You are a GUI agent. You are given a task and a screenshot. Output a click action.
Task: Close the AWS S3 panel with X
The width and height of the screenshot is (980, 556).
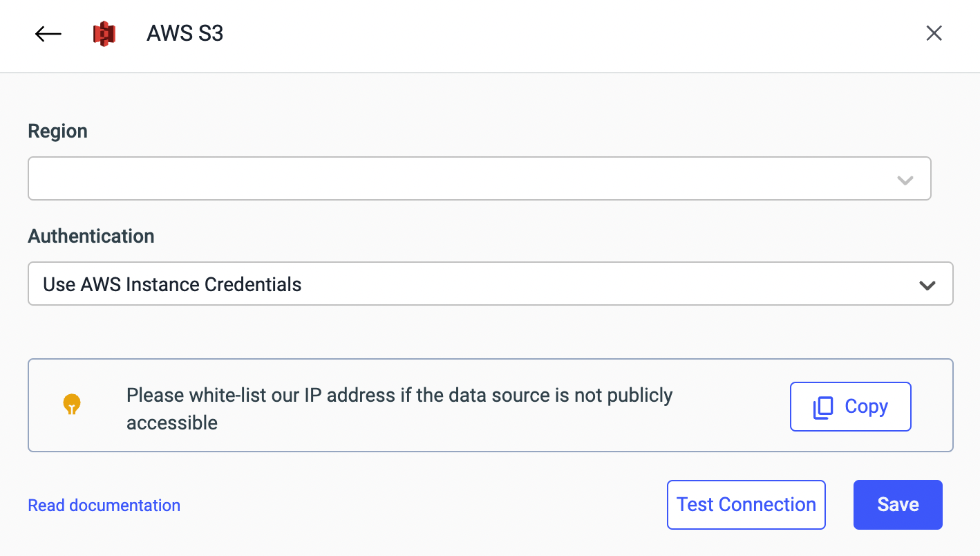(934, 33)
